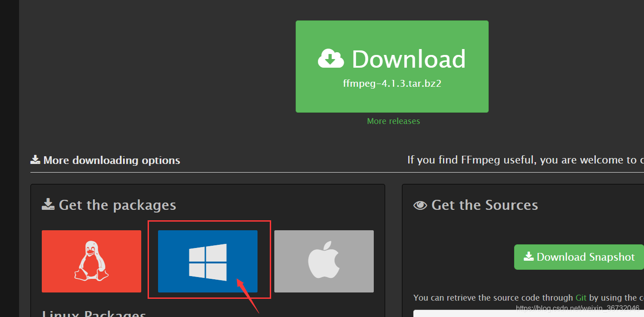Image resolution: width=644 pixels, height=317 pixels.
Task: Click the 'If you find FFmpeg useful' text
Action: pos(525,160)
